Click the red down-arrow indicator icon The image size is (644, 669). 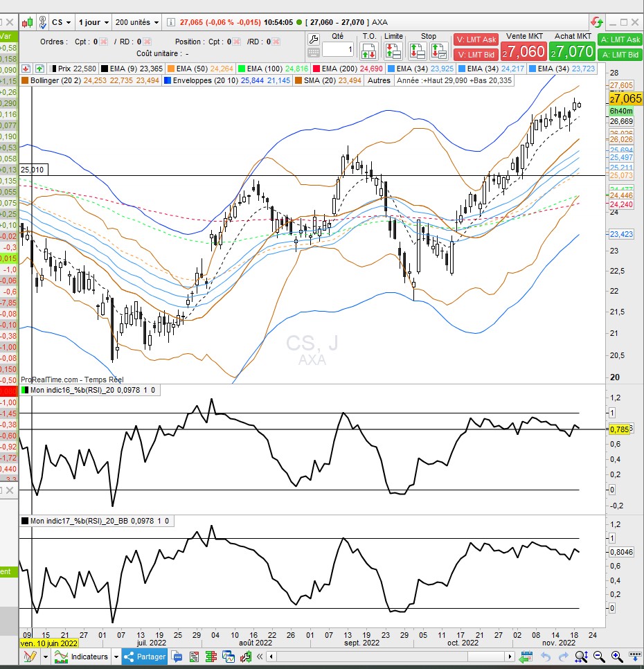[26, 69]
